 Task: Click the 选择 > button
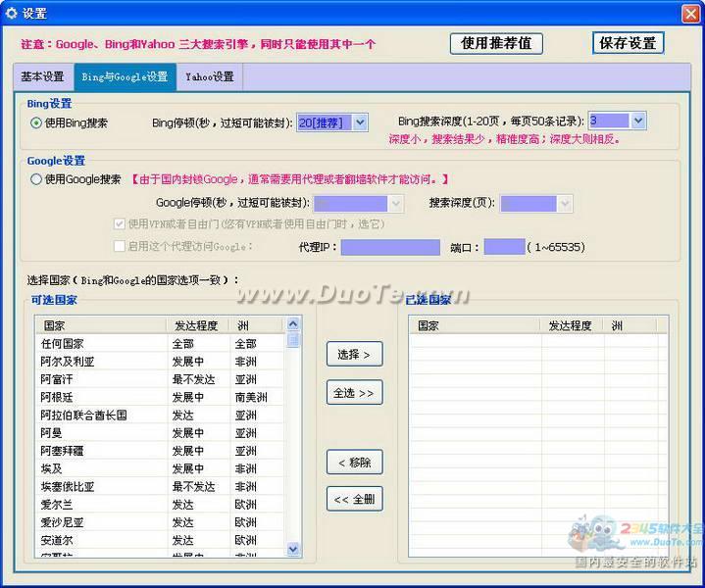click(x=354, y=354)
